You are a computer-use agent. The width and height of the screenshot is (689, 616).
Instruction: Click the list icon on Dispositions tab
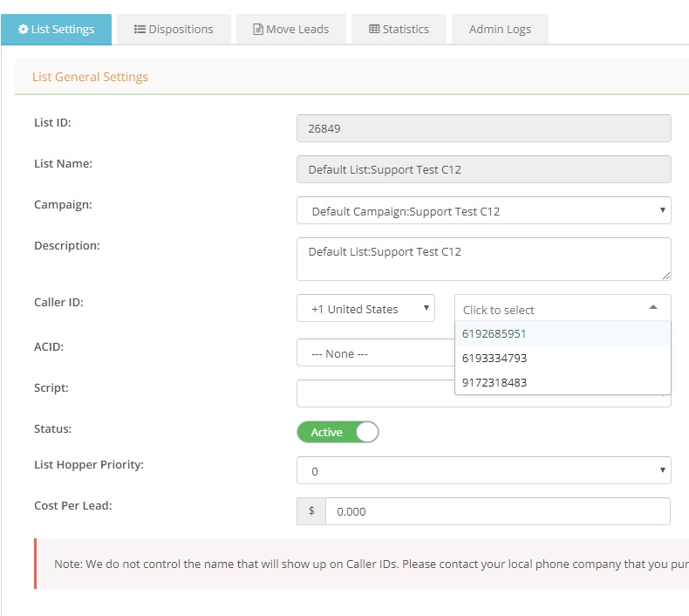click(x=140, y=29)
